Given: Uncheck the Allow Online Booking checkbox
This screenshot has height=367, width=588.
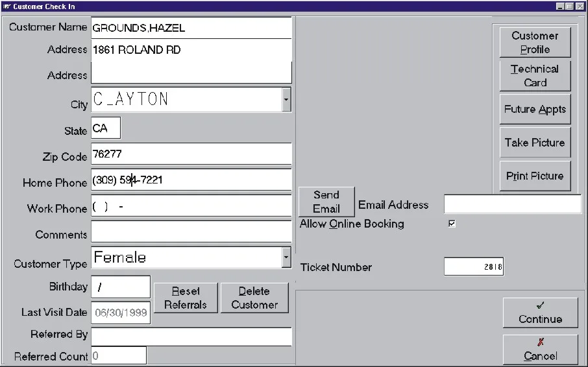Looking at the screenshot, I should point(452,224).
